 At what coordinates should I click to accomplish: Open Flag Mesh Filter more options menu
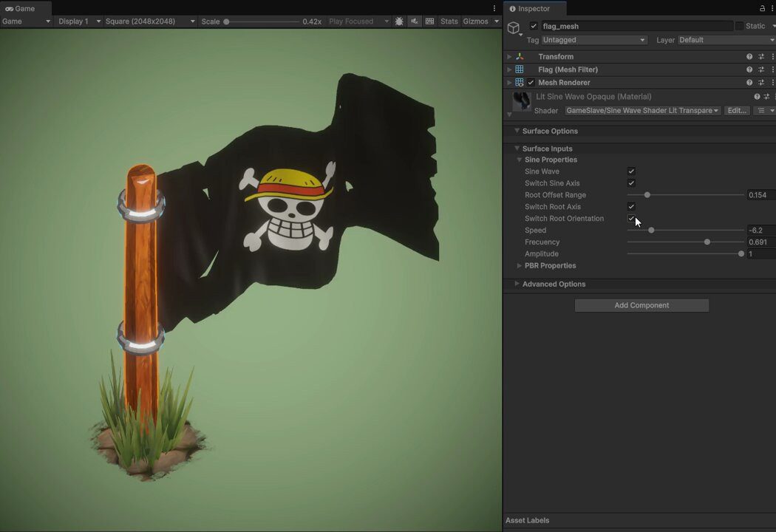point(772,69)
